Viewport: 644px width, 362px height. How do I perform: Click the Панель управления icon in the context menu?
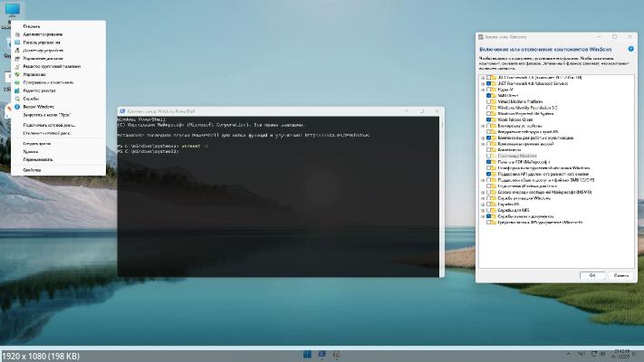point(16,42)
